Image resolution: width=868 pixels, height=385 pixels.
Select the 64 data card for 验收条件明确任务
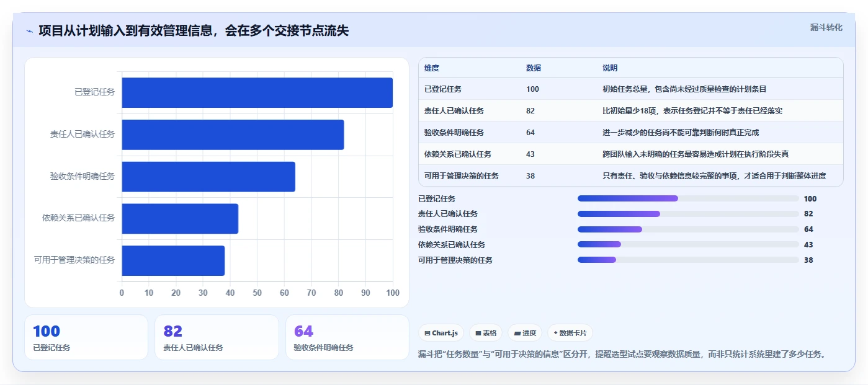[x=347, y=337]
